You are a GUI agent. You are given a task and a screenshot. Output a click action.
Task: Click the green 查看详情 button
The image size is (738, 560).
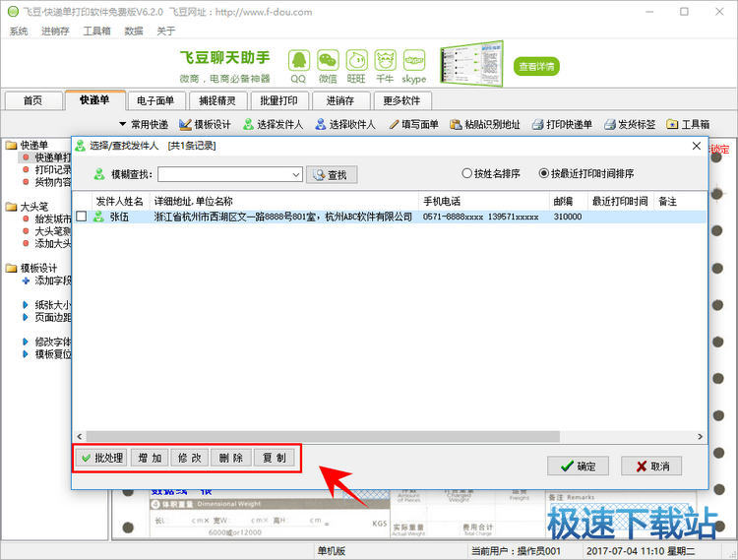(536, 66)
